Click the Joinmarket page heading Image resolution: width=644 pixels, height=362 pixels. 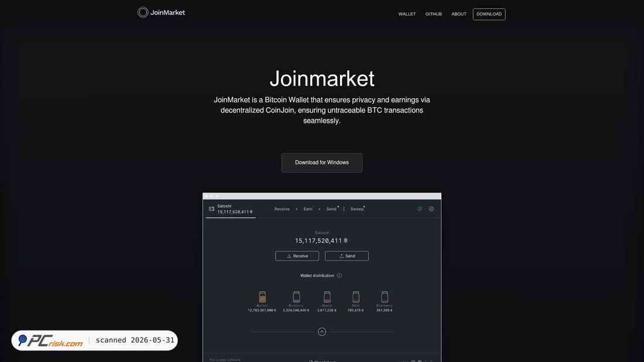pyautogui.click(x=322, y=78)
